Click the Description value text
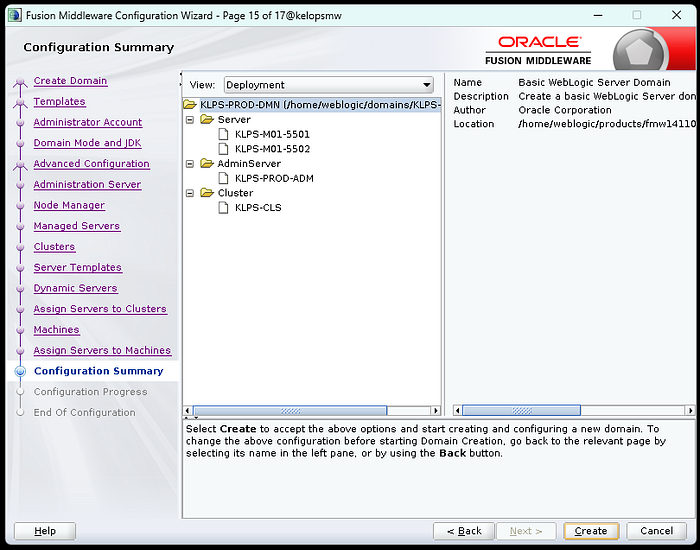 coord(607,96)
